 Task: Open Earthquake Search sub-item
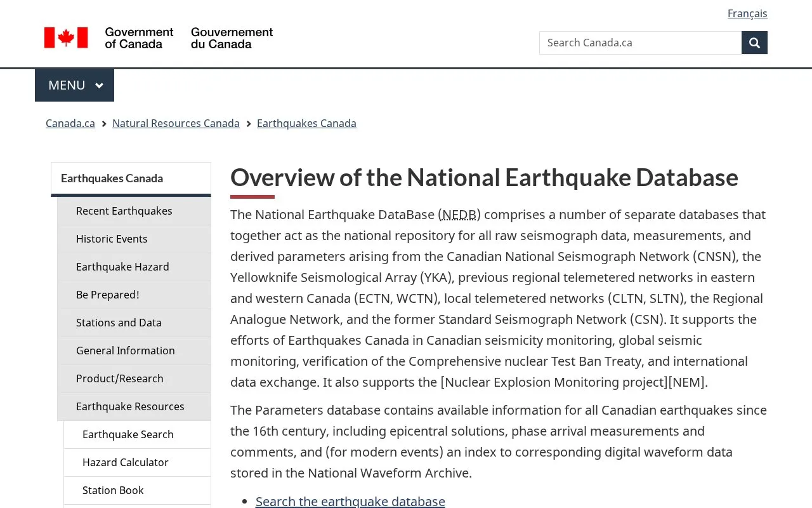click(x=137, y=434)
